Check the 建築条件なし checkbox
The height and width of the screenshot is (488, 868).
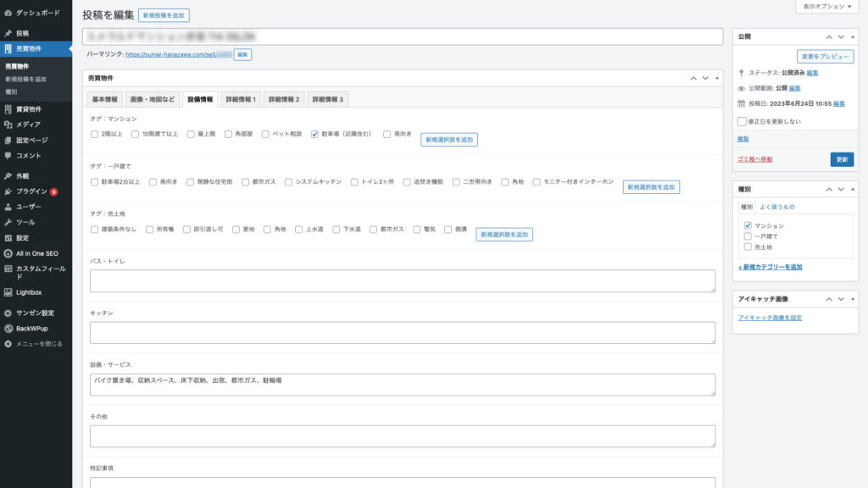[94, 229]
